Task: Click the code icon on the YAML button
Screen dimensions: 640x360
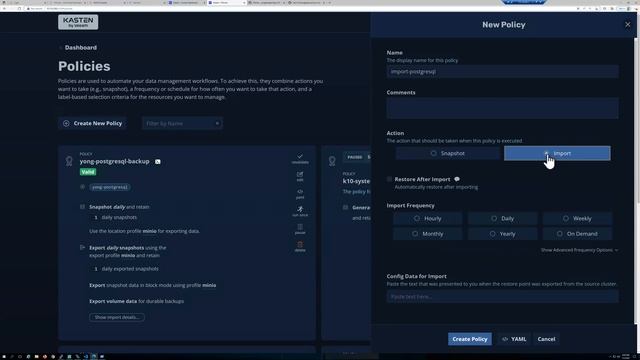Action: click(505, 339)
